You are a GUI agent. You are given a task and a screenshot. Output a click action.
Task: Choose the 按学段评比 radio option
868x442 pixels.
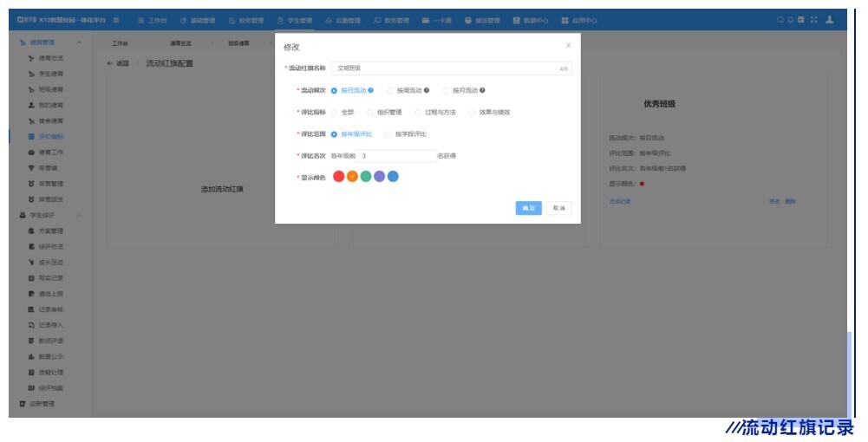pyautogui.click(x=388, y=134)
